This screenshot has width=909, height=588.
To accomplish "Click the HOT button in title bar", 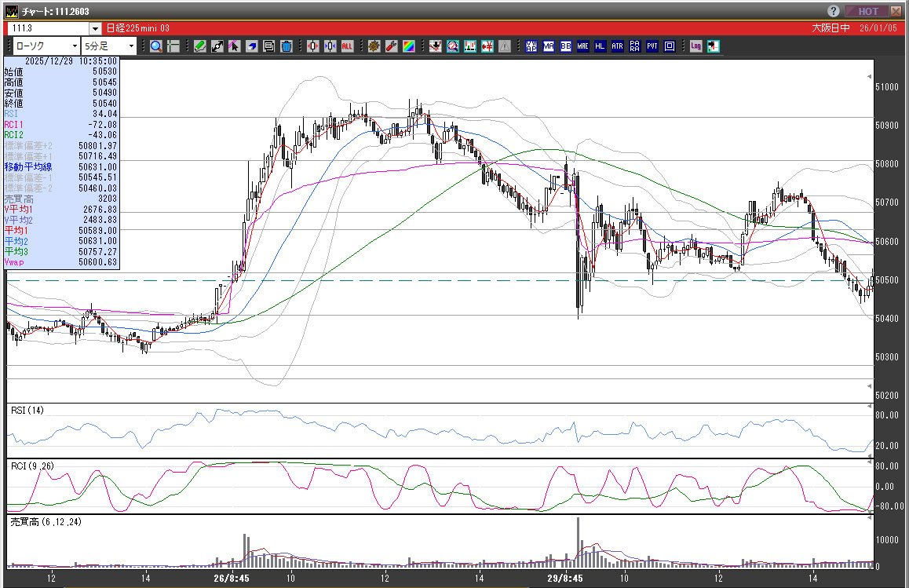I will coord(868,11).
